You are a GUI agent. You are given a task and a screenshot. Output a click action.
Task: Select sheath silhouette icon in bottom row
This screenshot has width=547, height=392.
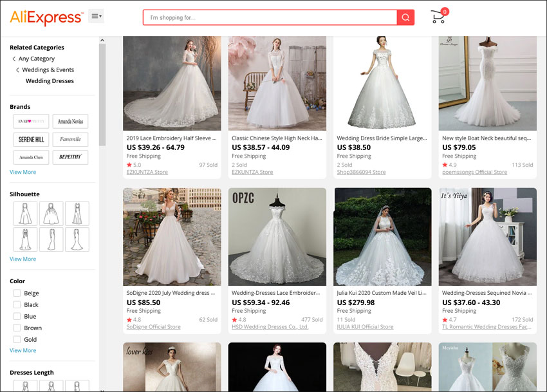click(51, 239)
